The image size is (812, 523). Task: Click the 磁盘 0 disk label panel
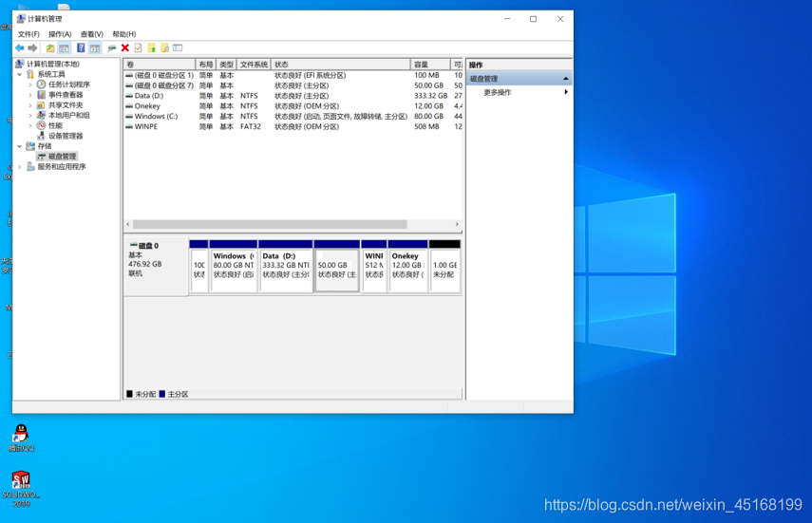pyautogui.click(x=157, y=267)
